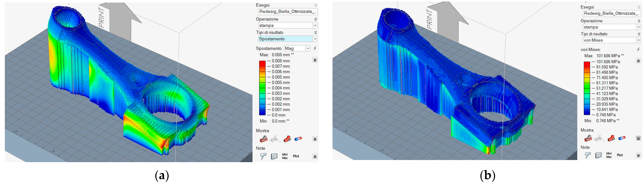Click Plot button in von Mises panel
The width and height of the screenshot is (644, 185).
point(620,155)
